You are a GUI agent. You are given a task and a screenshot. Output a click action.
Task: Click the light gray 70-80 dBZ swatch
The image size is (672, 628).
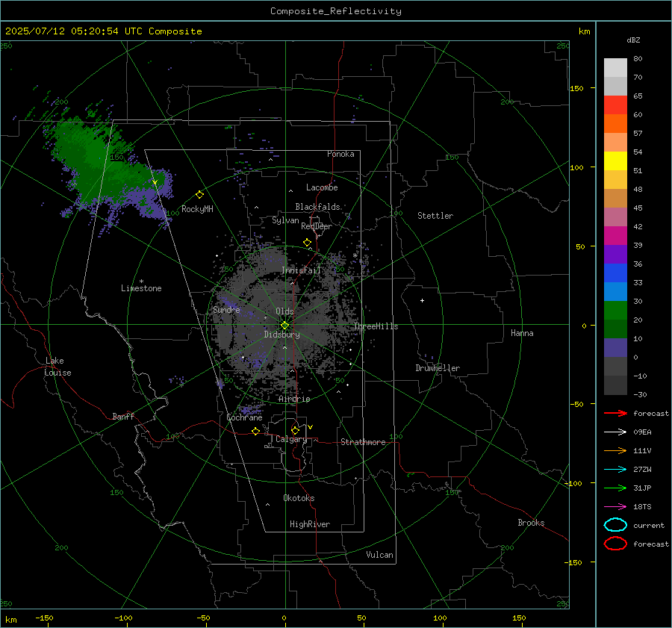615,68
